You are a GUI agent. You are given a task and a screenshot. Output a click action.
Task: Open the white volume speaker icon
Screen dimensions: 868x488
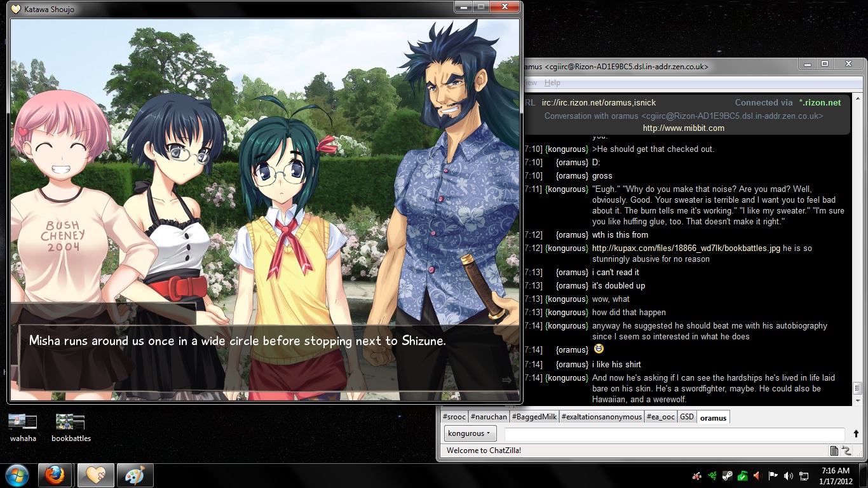[x=788, y=475]
